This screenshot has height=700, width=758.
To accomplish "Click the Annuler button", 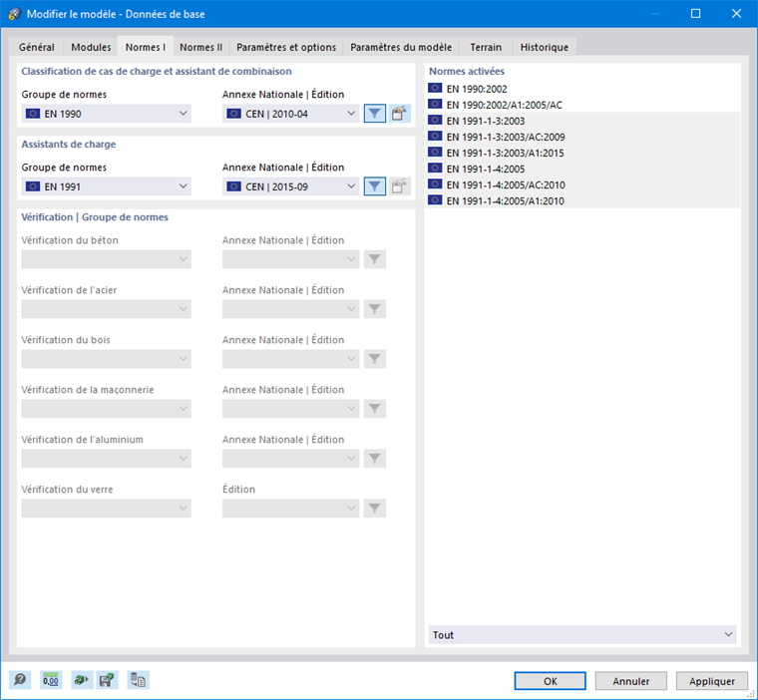I will (631, 681).
